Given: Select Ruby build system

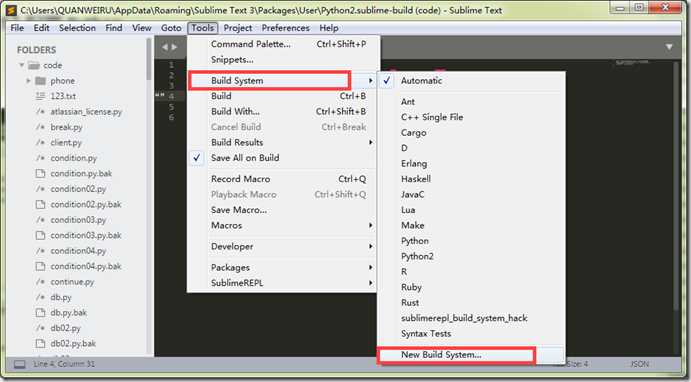Looking at the screenshot, I should [x=472, y=287].
